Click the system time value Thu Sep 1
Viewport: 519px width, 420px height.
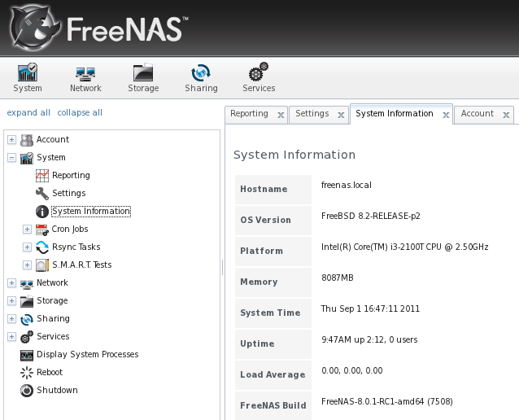pyautogui.click(x=370, y=308)
